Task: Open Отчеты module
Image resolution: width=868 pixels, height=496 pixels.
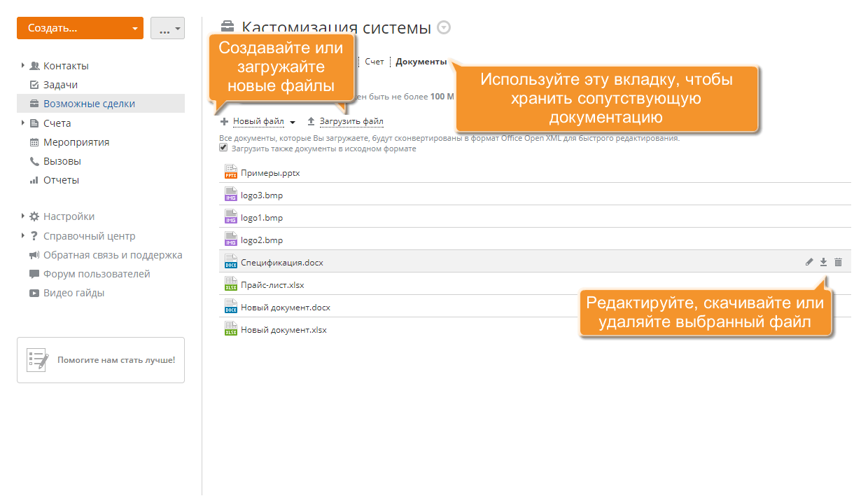Action: tap(61, 180)
